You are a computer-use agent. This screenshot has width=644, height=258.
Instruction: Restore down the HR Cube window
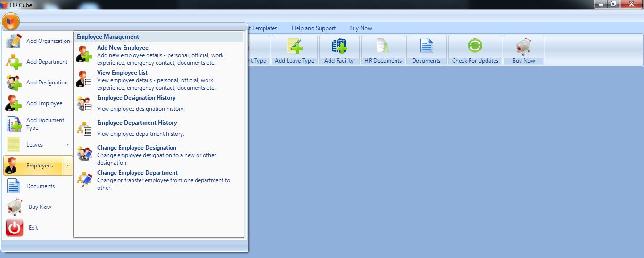(613, 4)
